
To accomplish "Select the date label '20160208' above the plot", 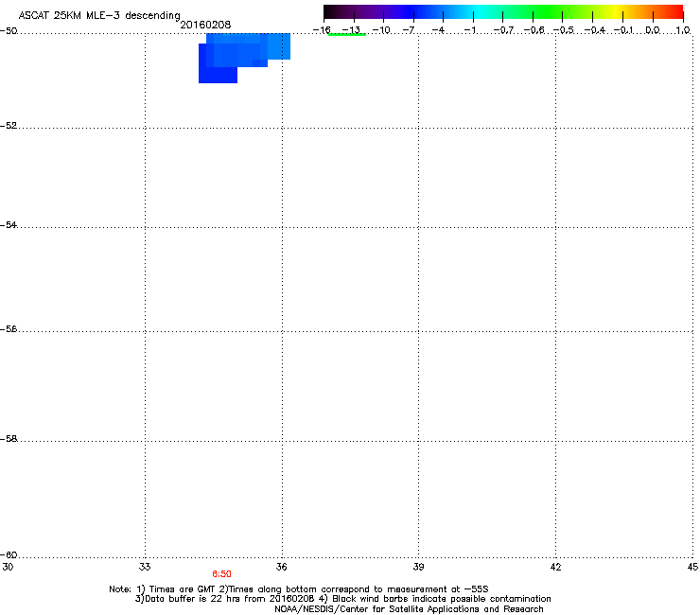I will click(205, 25).
